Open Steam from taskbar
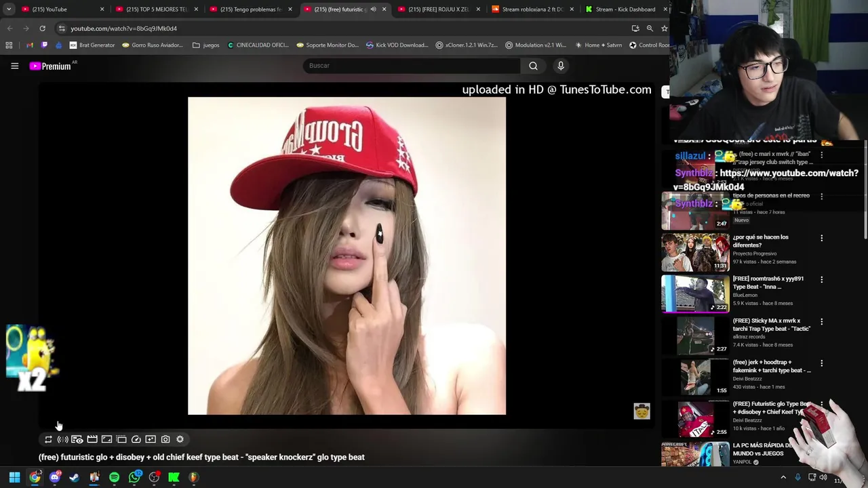Image resolution: width=868 pixels, height=488 pixels. point(75,477)
